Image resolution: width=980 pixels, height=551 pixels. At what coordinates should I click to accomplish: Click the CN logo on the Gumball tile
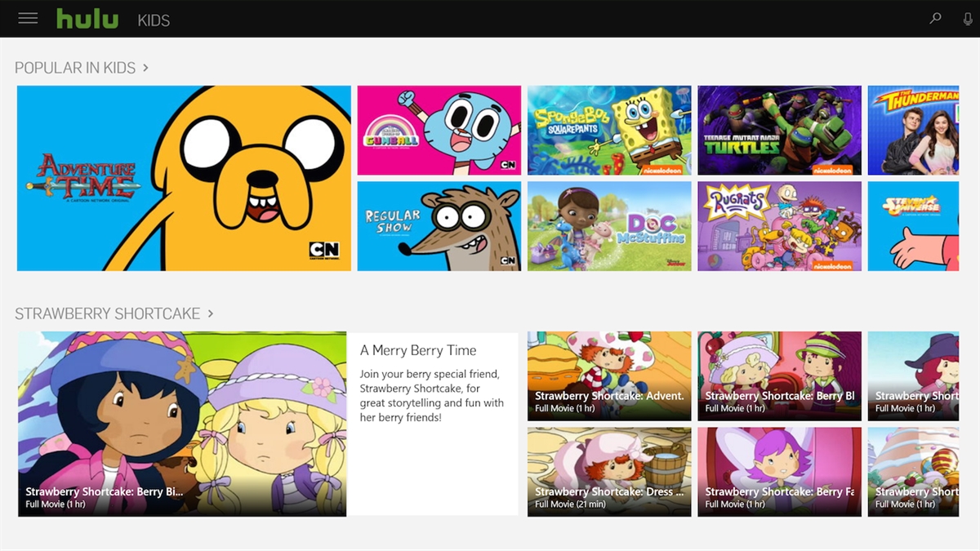pyautogui.click(x=508, y=166)
